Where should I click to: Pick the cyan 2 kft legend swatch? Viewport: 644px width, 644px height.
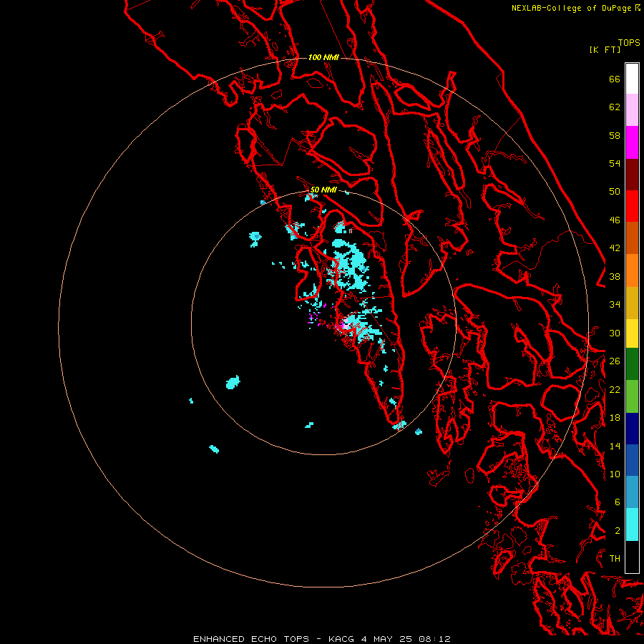(x=632, y=525)
